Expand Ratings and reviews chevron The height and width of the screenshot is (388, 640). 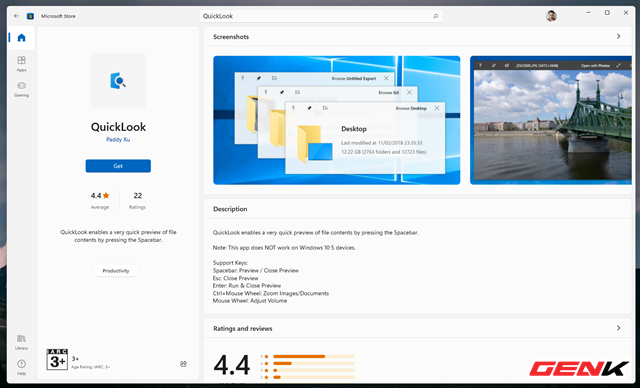(618, 328)
